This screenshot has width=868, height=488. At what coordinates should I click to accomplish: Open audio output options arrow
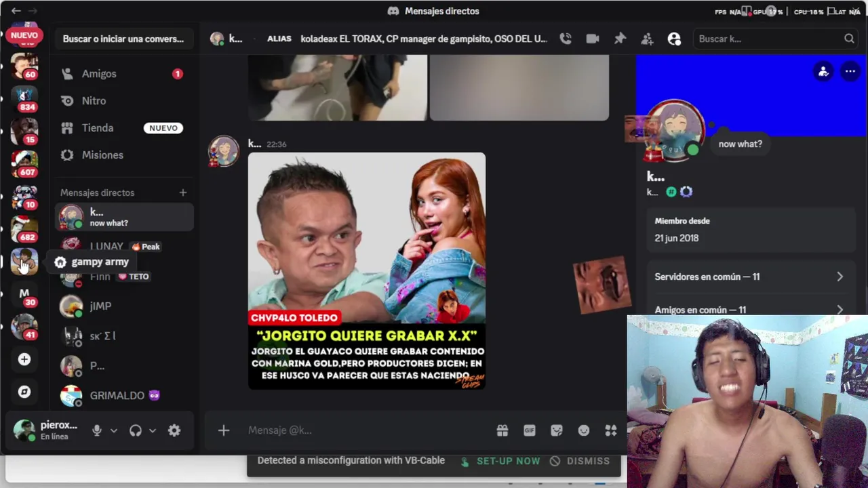[x=153, y=430]
